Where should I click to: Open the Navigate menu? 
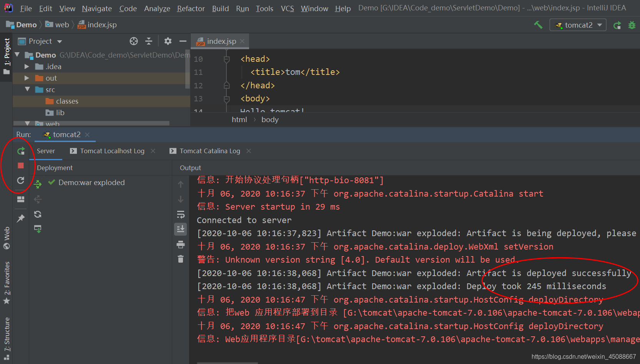pyautogui.click(x=97, y=8)
